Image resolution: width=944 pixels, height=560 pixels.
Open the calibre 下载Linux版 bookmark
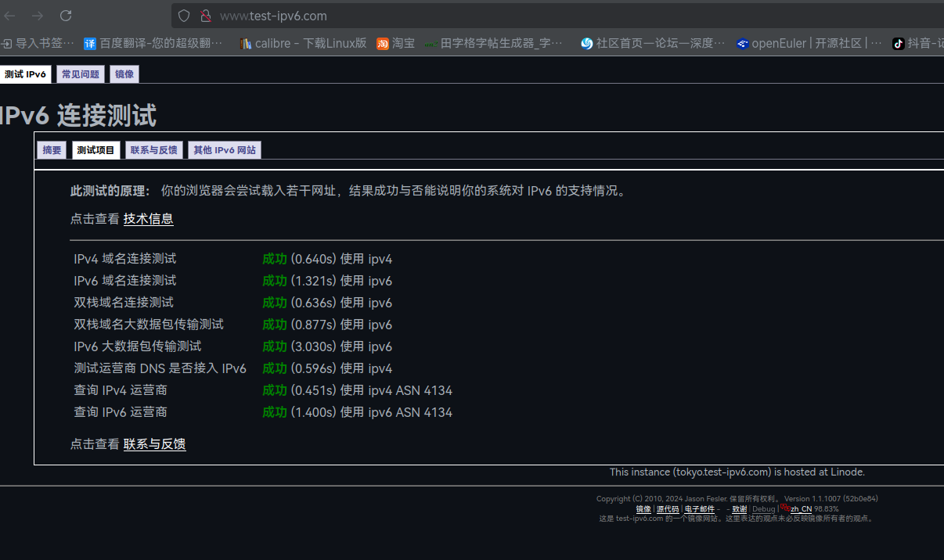pyautogui.click(x=303, y=43)
